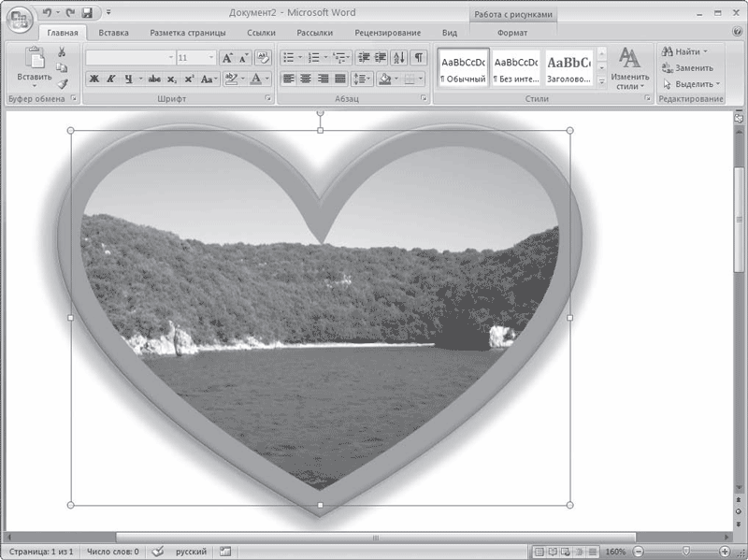Screen dimensions: 748x560
Task: Open the font size dropdown
Action: click(211, 58)
